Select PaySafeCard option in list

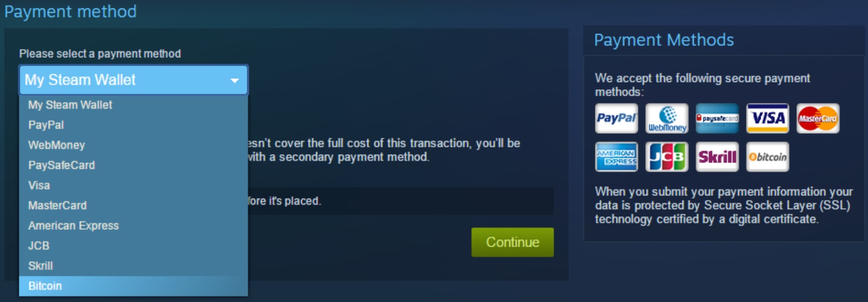[x=133, y=165]
